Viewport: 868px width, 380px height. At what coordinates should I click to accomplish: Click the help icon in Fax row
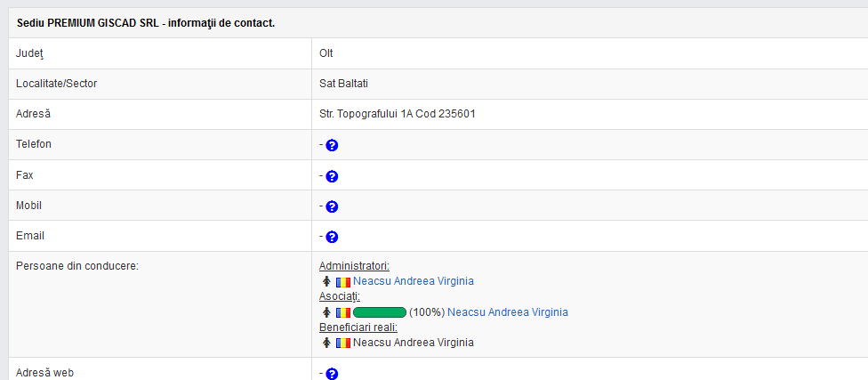tap(332, 176)
